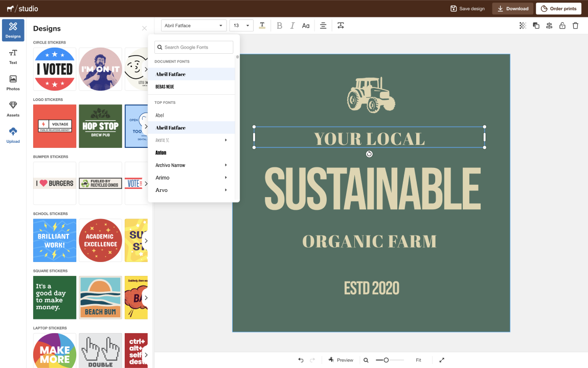The height and width of the screenshot is (368, 588).
Task: Toggle text case with the Aa button
Action: [306, 26]
